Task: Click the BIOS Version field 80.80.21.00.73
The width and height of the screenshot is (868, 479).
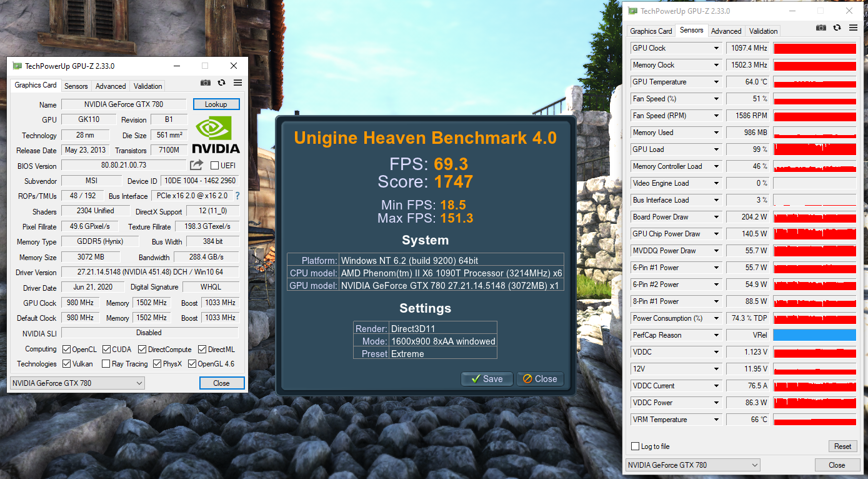Action: click(x=124, y=166)
